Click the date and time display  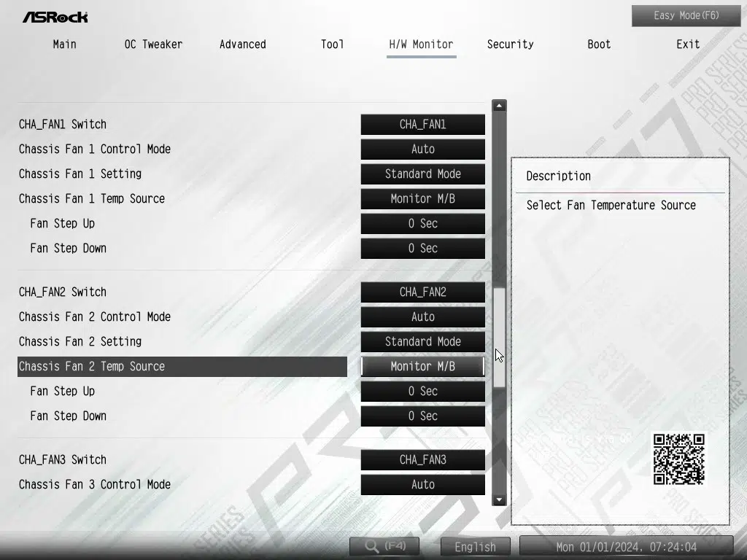626,547
